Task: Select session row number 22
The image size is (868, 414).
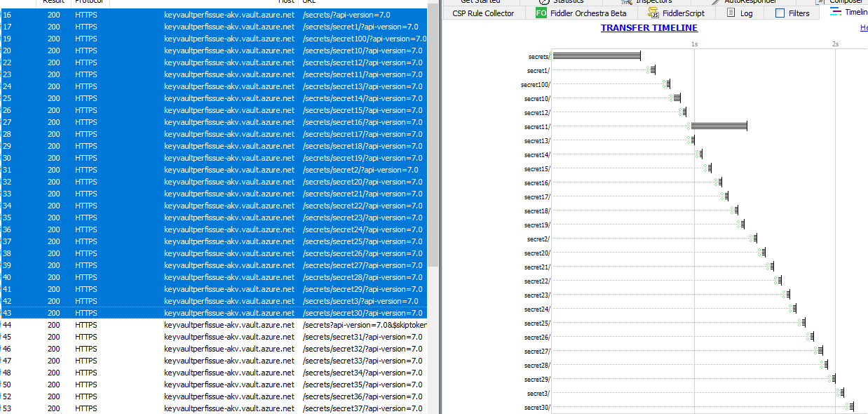Action: click(213, 62)
